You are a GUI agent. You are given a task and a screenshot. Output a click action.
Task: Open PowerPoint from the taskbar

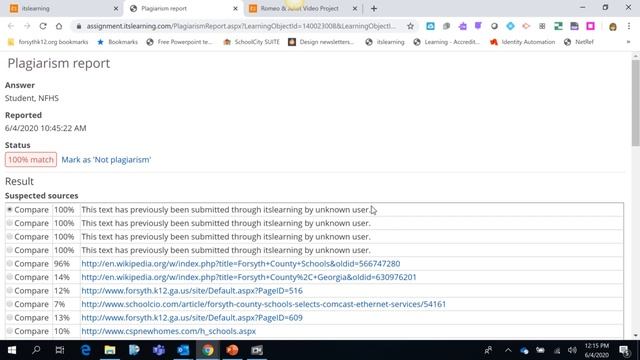[232, 350]
